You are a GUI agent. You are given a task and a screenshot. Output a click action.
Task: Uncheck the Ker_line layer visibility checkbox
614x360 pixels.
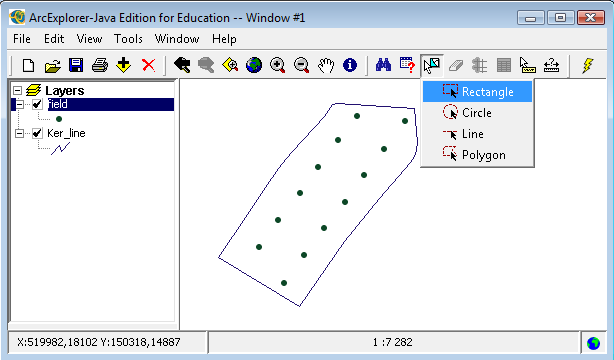coord(37,133)
